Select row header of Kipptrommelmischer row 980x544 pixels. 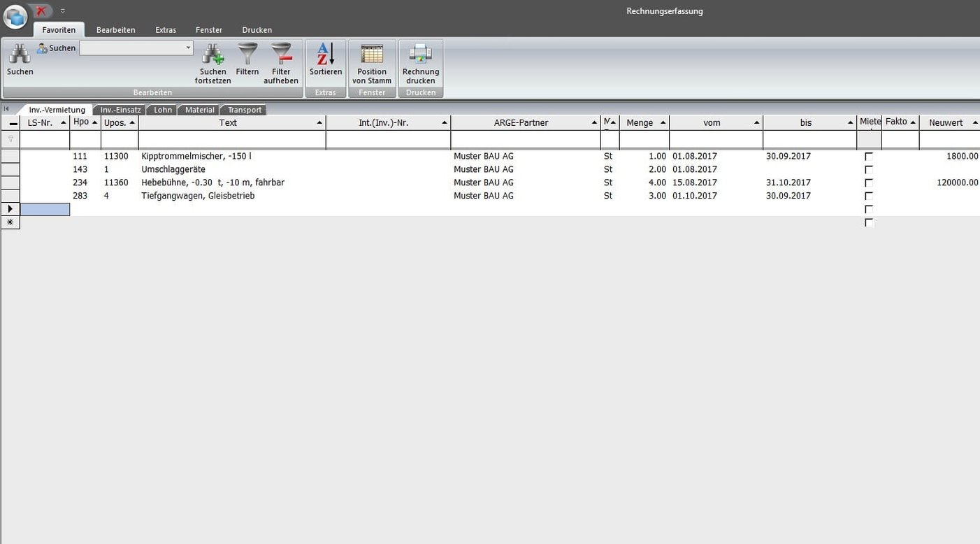tap(10, 157)
